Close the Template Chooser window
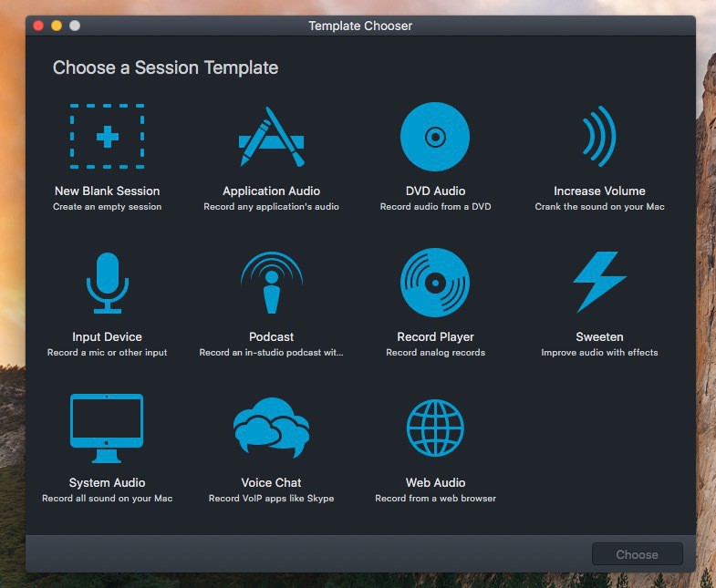 coord(38,26)
